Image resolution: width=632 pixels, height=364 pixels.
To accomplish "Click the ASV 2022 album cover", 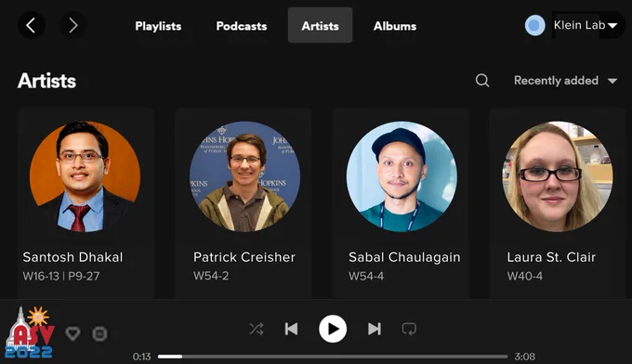I will [x=30, y=332].
